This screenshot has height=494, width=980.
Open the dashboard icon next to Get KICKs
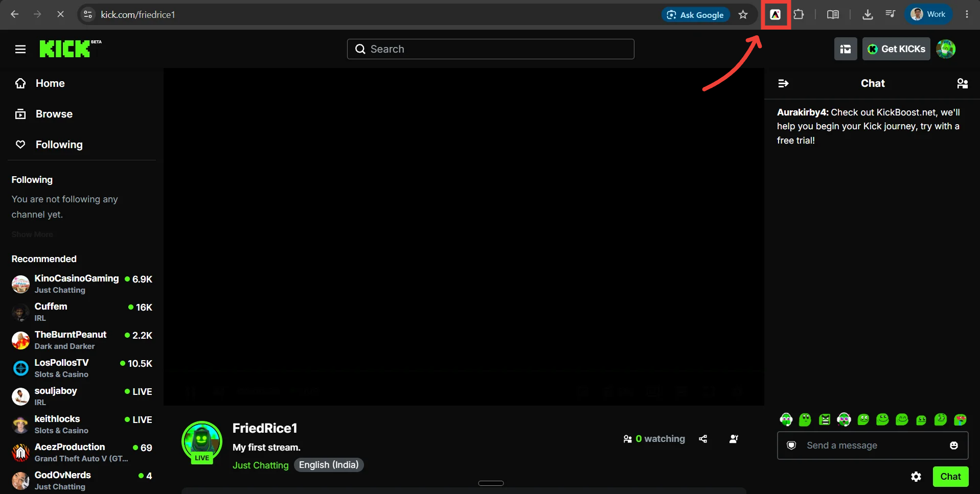tap(846, 49)
